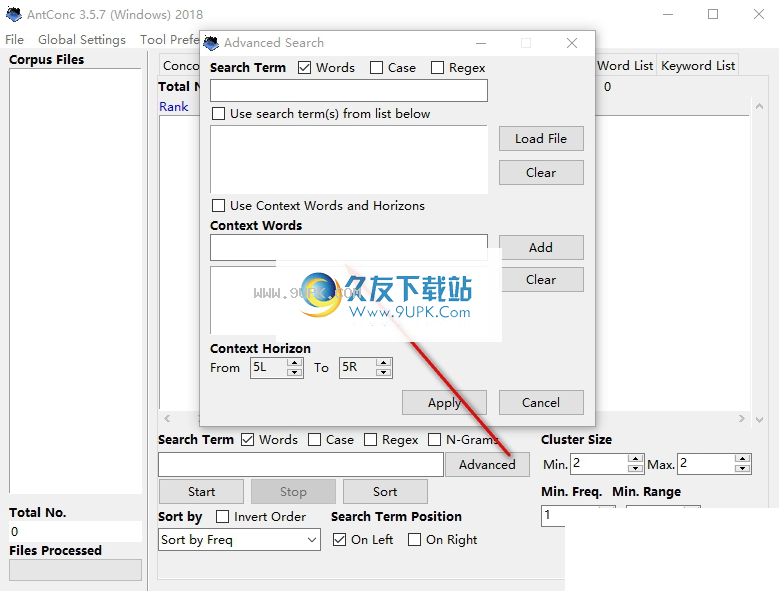This screenshot has height=591, width=779.
Task: Check Invert Order option
Action: 223,517
